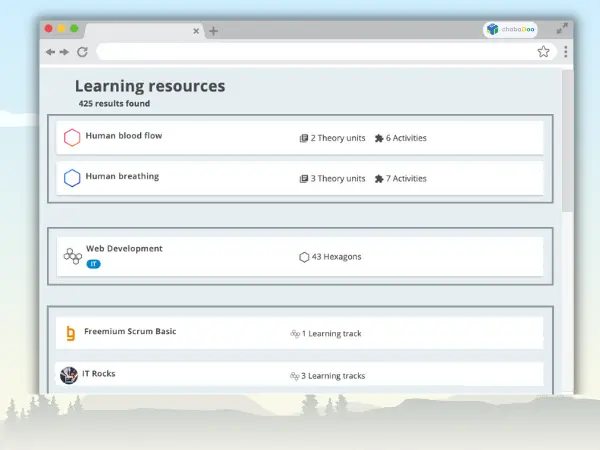Viewport: 600px width, 450px height.
Task: Click the puzzle icon beside 6 Activities
Action: (379, 138)
